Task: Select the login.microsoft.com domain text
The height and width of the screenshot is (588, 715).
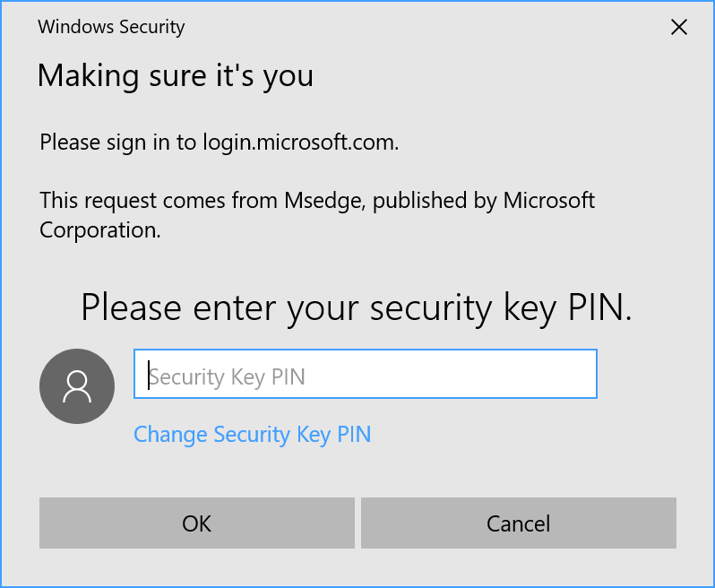Action: (299, 142)
